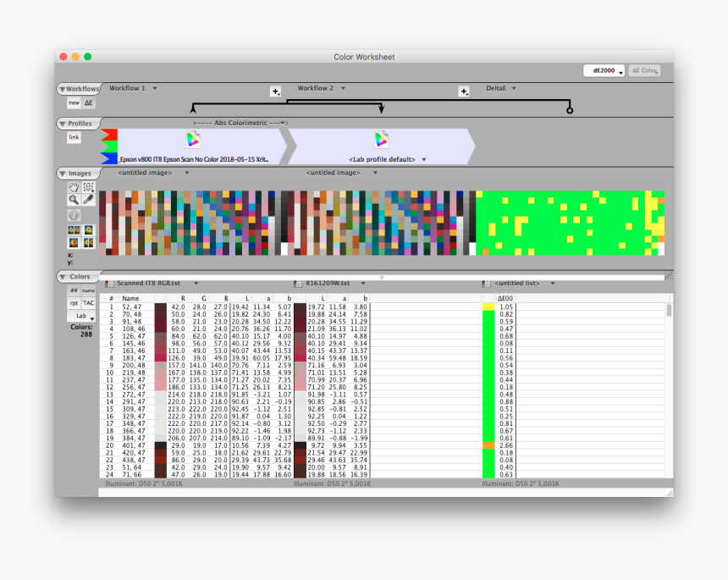Screen dimensions: 728x580
Task: Toggle the name column button
Action: tap(88, 290)
